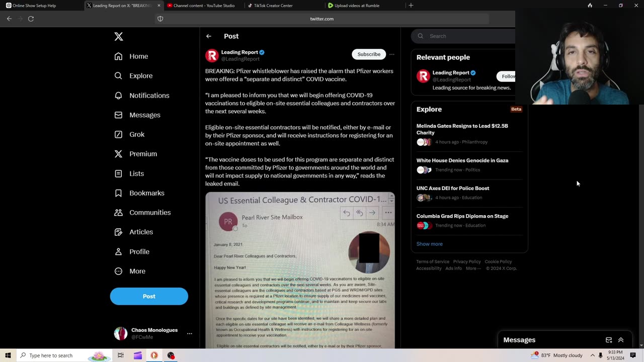644x362 pixels.
Task: Follow Leading Report in Relevant people
Action: click(x=506, y=76)
